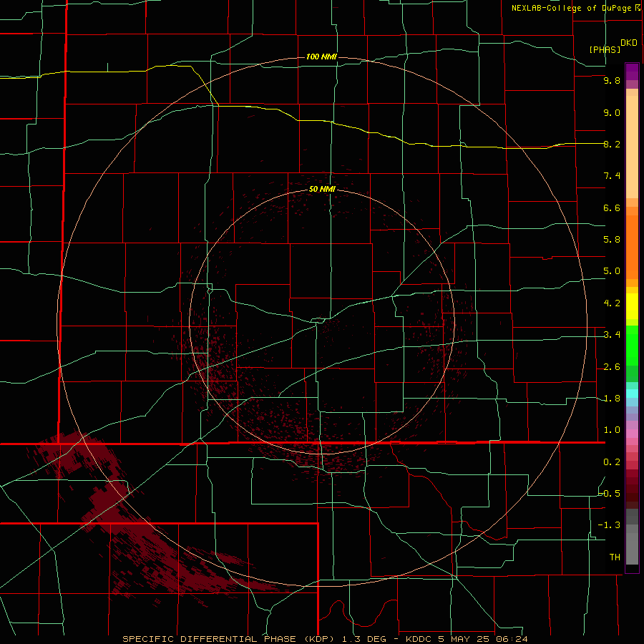Click the 1.8 scale value
The height and width of the screenshot is (644, 644).
click(x=612, y=399)
